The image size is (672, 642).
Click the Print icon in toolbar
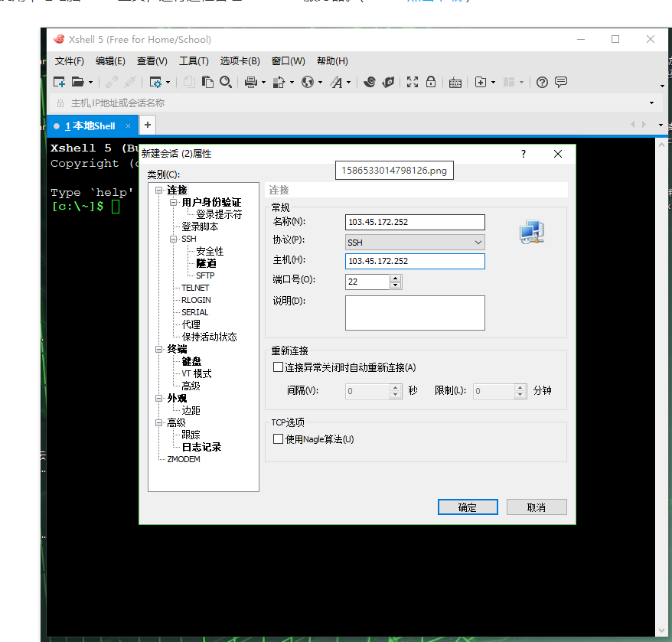(x=250, y=82)
